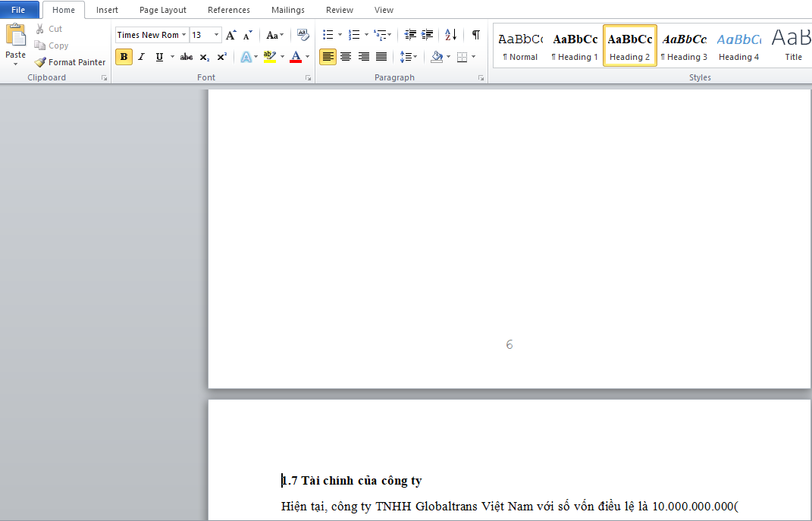This screenshot has width=812, height=521.
Task: Grow font size with the large A icon
Action: (x=231, y=35)
